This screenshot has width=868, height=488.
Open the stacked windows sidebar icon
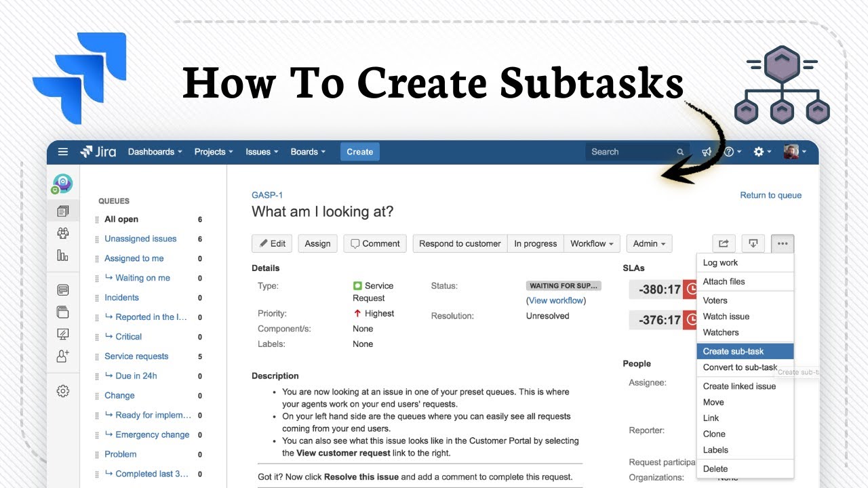63,312
